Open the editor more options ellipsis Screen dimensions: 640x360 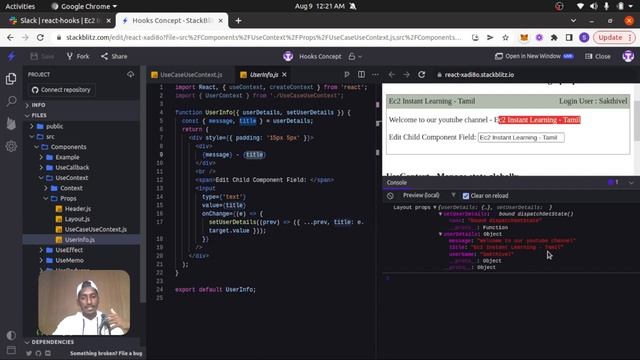click(375, 74)
